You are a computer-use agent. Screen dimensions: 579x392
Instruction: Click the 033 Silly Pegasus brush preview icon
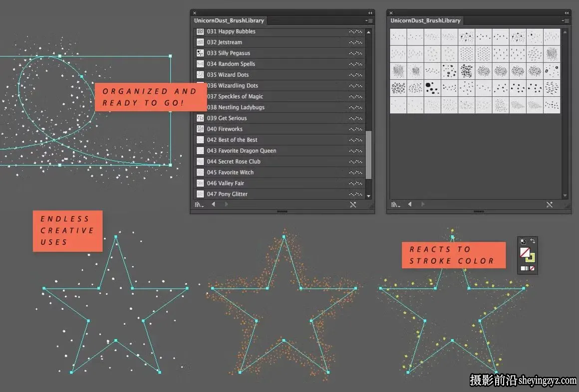[x=200, y=53]
